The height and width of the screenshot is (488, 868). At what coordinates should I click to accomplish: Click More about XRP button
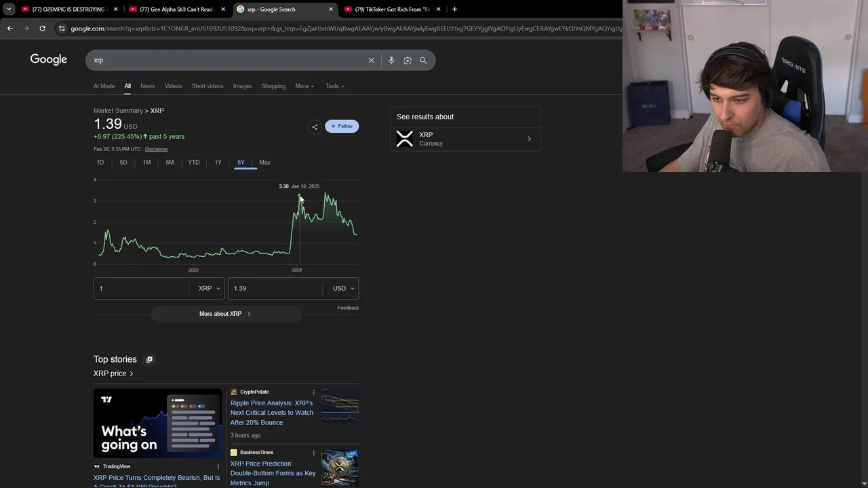point(225,314)
